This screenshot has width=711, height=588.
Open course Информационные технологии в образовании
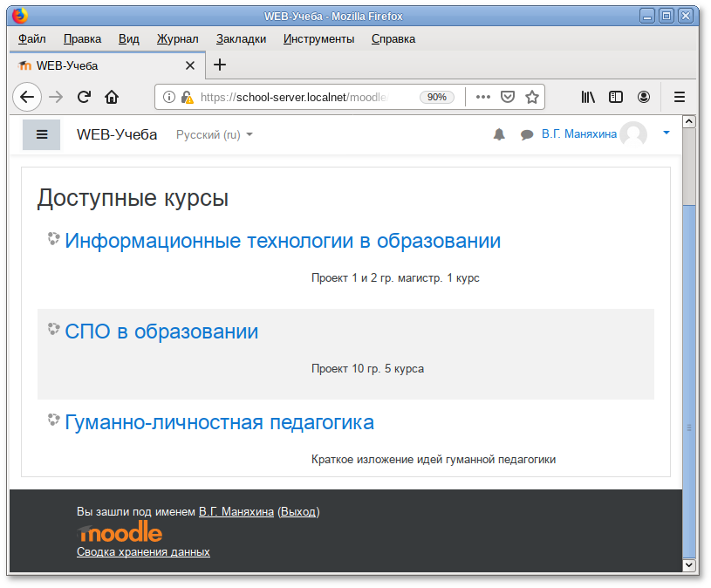(x=283, y=241)
